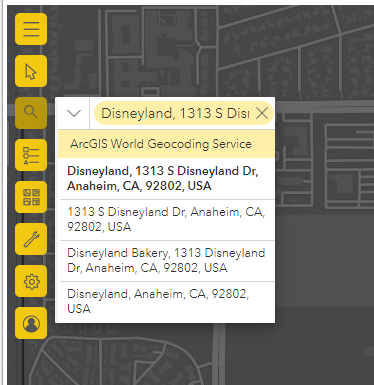Choose Disneyland, Anaheim, CA, 92802 suggestion
374x385 pixels.
click(x=167, y=302)
